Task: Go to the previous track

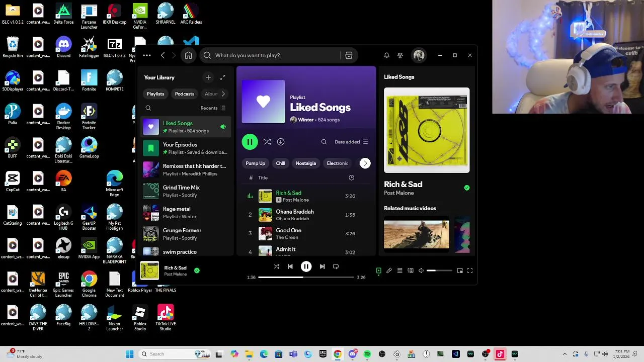Action: tap(290, 266)
